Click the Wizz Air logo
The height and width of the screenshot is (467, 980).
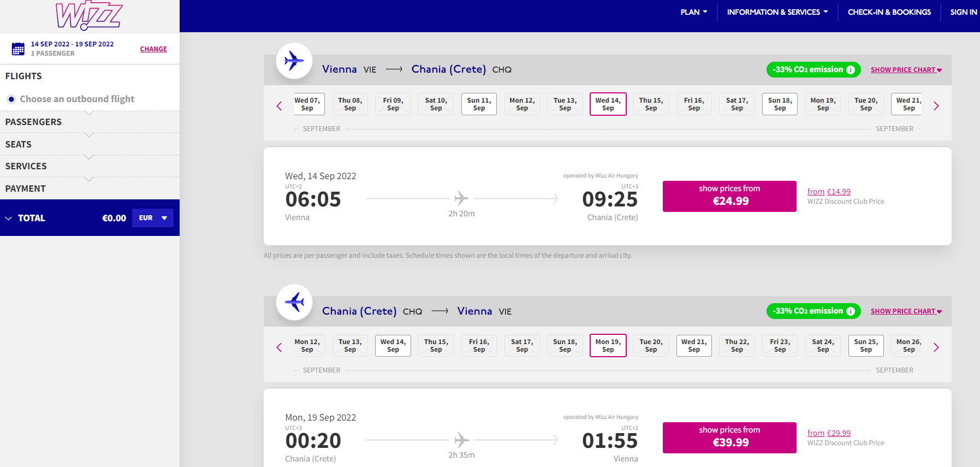[89, 15]
